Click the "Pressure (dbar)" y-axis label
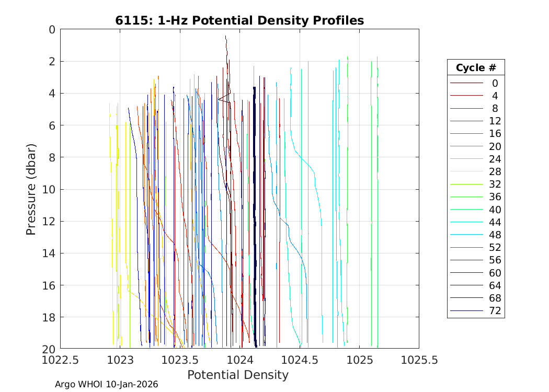This screenshot has height=392, width=549. tap(31, 189)
